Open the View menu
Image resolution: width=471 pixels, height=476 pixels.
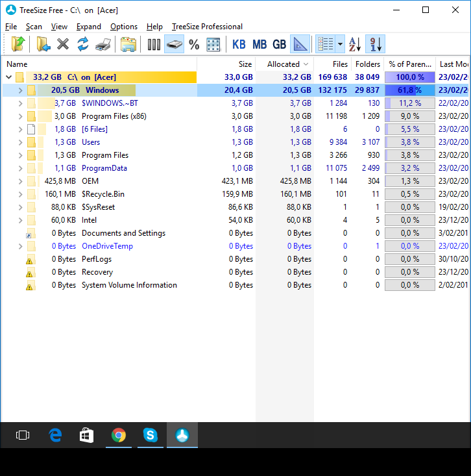tap(59, 27)
